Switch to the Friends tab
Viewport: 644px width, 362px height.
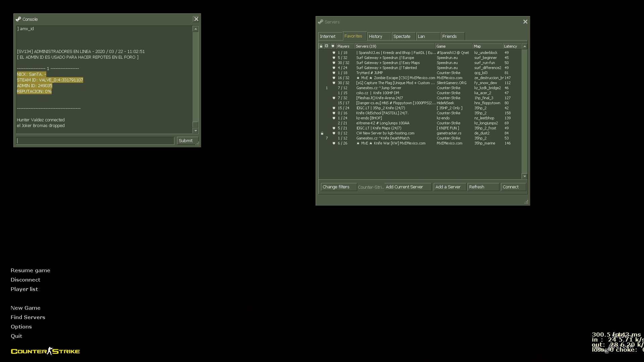click(452, 36)
